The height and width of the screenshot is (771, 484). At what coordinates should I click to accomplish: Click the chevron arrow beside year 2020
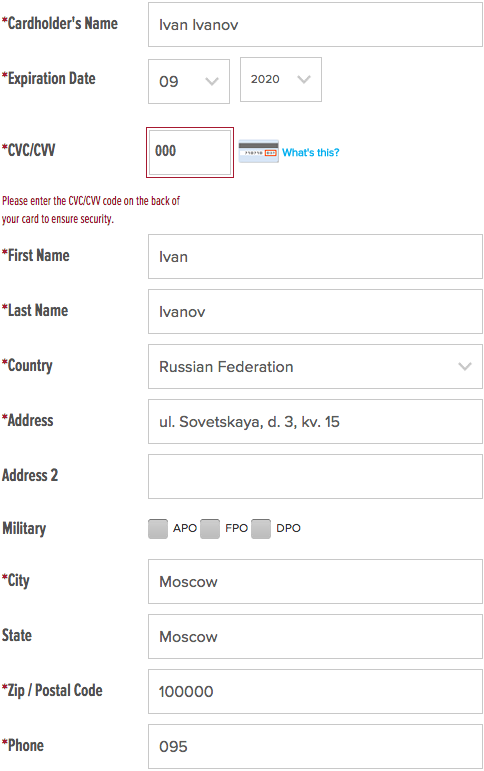304,79
